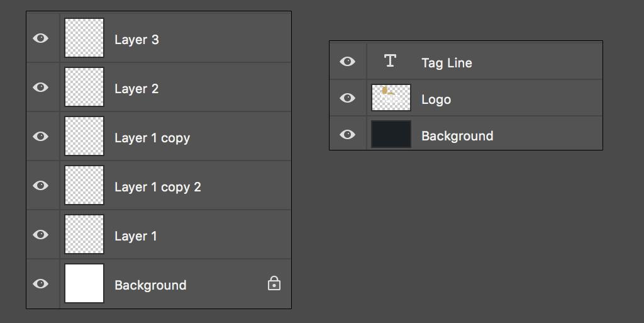
Task: Toggle visibility of Layer 2
Action: (x=40, y=88)
